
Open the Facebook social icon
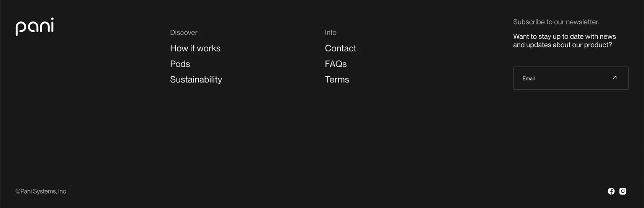point(611,191)
